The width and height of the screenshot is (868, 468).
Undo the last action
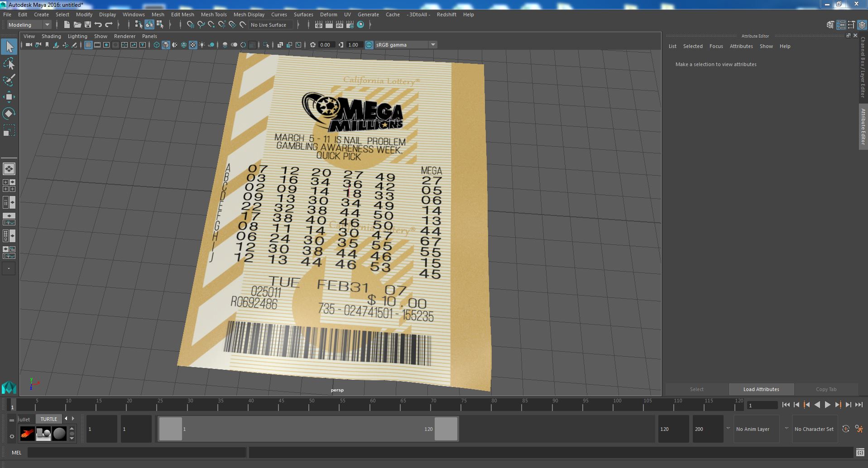[x=98, y=25]
